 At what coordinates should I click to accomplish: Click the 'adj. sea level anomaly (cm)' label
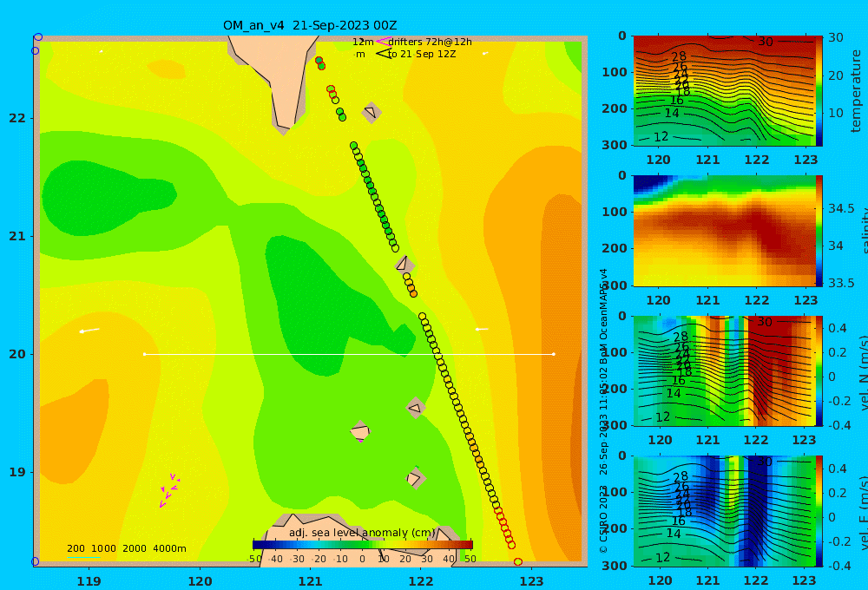[x=362, y=533]
